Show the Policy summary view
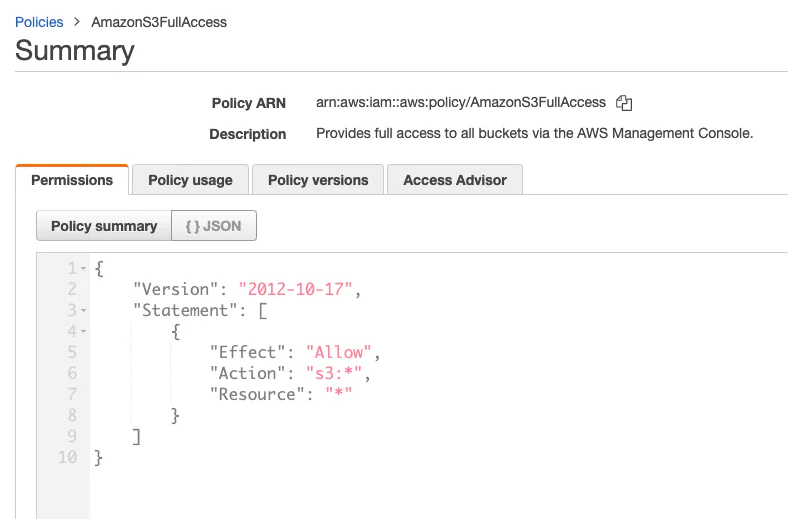Viewport: 788px width, 519px height. [x=104, y=226]
